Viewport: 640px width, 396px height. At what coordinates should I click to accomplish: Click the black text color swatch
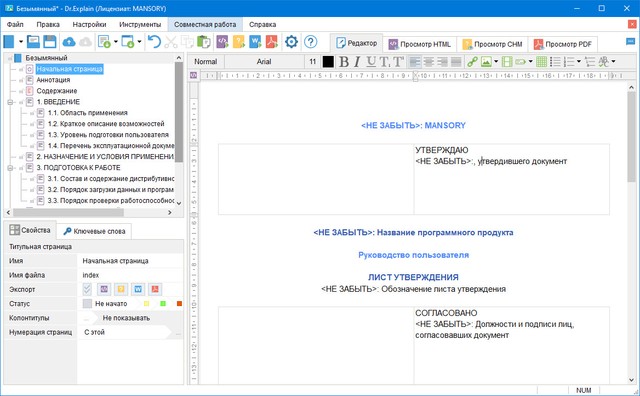point(328,62)
